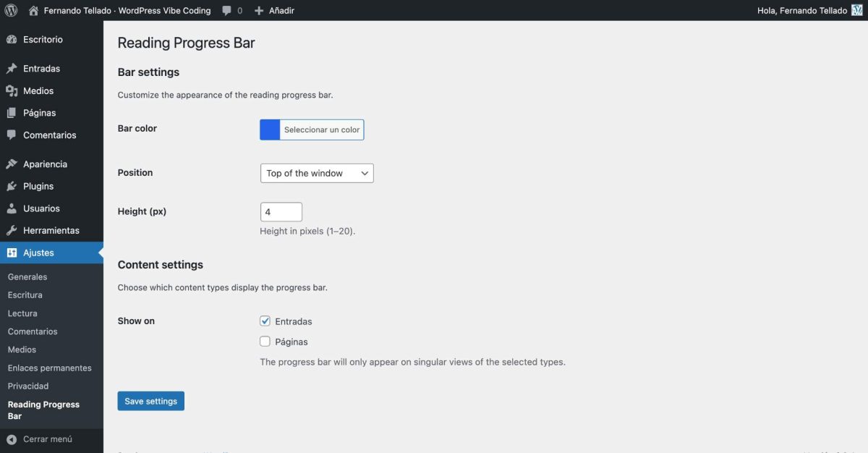The height and width of the screenshot is (453, 868).
Task: Click the Save settings button
Action: [150, 400]
